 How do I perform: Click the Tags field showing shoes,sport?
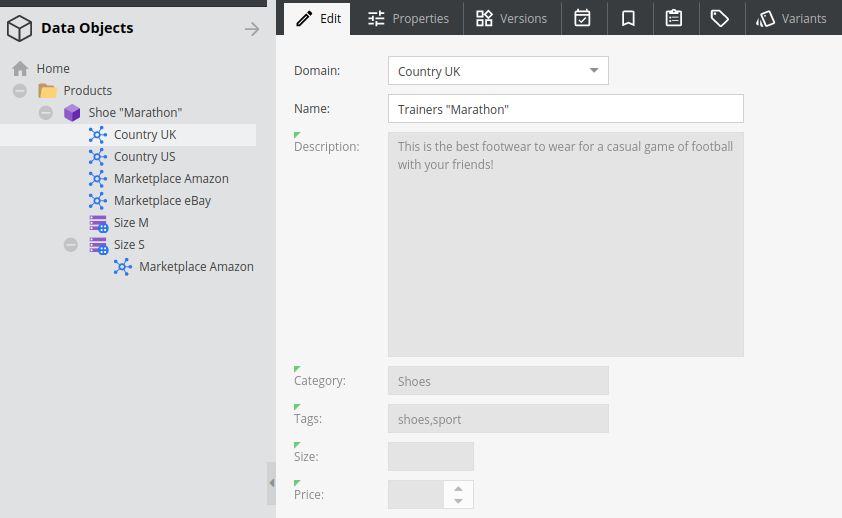[x=498, y=419]
